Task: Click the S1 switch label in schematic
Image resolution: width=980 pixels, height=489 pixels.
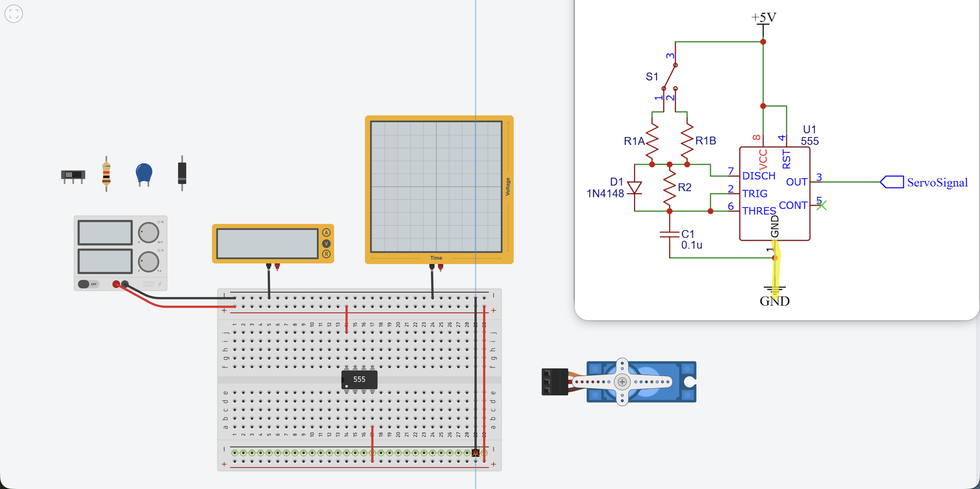Action: coord(652,76)
